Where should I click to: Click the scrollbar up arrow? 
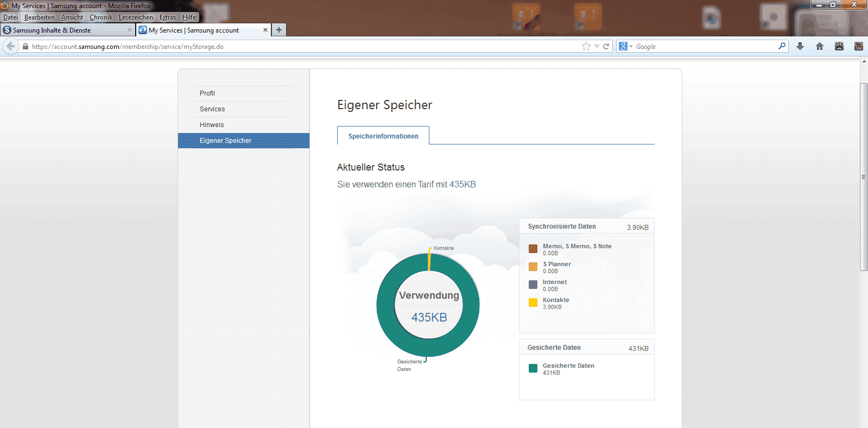864,61
